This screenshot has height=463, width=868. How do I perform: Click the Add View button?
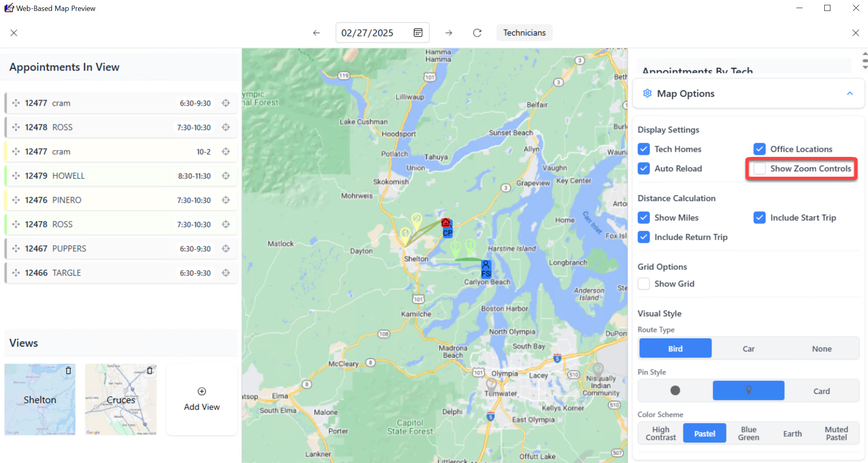(202, 399)
